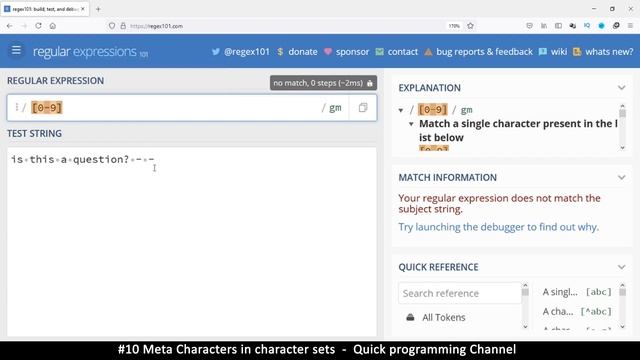Click the quick reference tokens scrollbar
The height and width of the screenshot is (360, 640).
click(622, 306)
